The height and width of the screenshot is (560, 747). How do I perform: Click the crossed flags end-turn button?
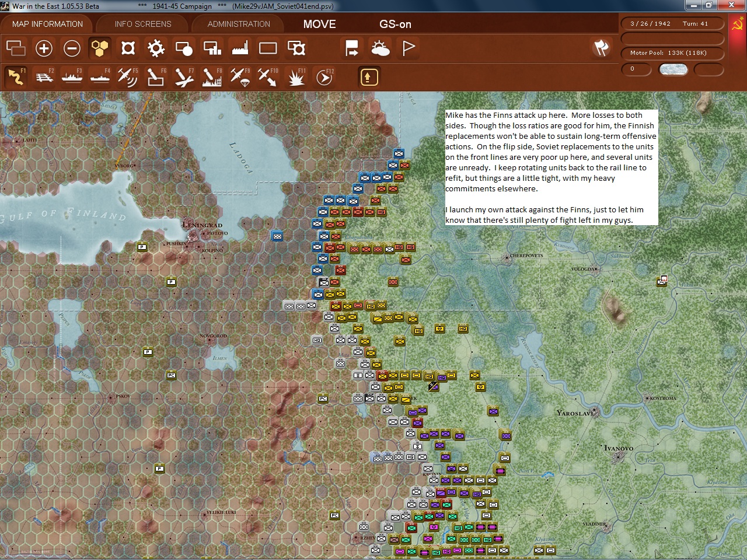click(x=601, y=48)
